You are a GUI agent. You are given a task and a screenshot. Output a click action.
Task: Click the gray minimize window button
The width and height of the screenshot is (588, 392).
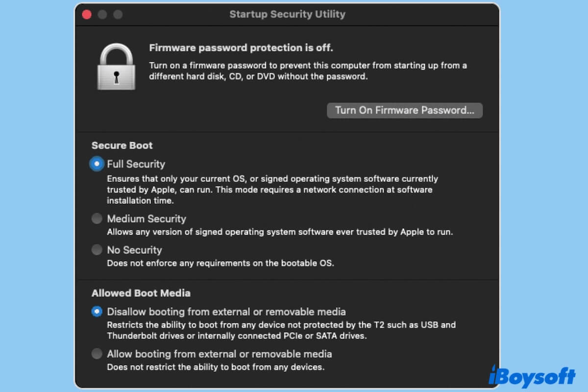coord(102,14)
